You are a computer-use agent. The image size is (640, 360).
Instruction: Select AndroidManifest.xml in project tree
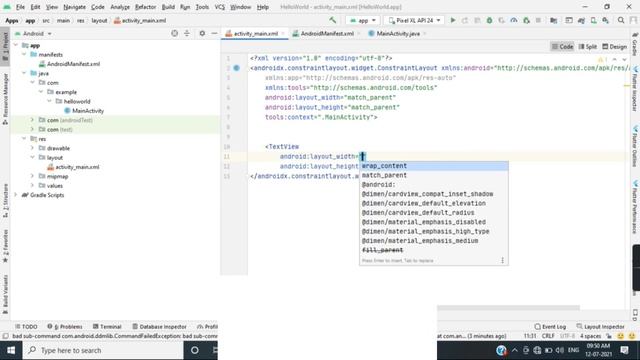(73, 64)
